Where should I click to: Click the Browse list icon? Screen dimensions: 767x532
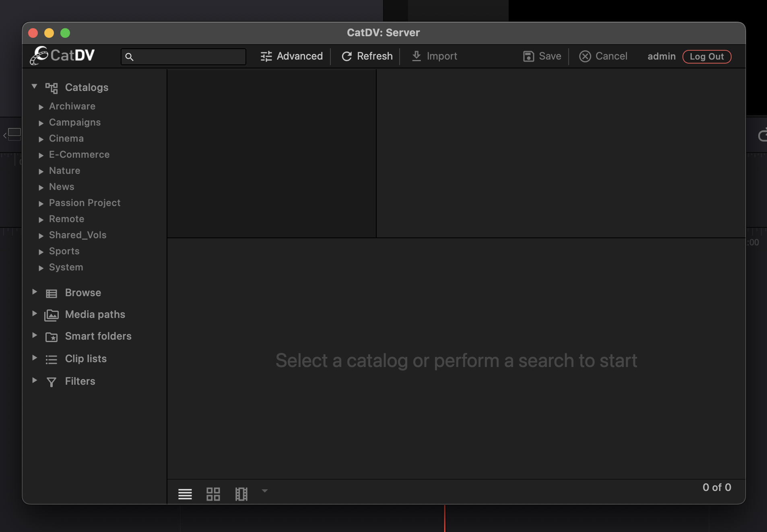[52, 293]
